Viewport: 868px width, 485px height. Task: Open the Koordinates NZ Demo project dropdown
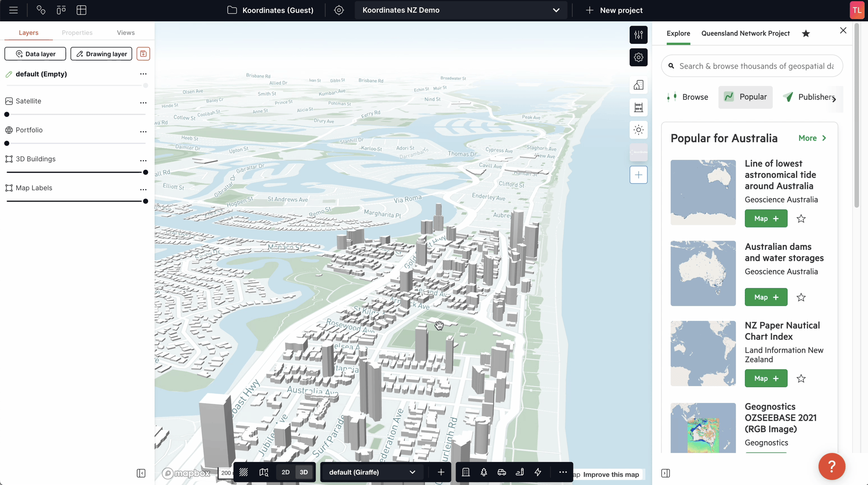(x=461, y=10)
